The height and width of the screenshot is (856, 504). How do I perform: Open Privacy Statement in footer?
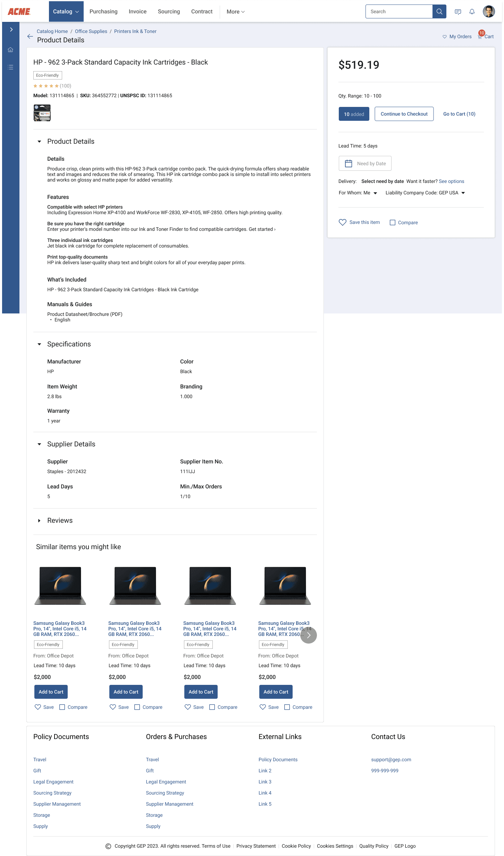pos(256,846)
